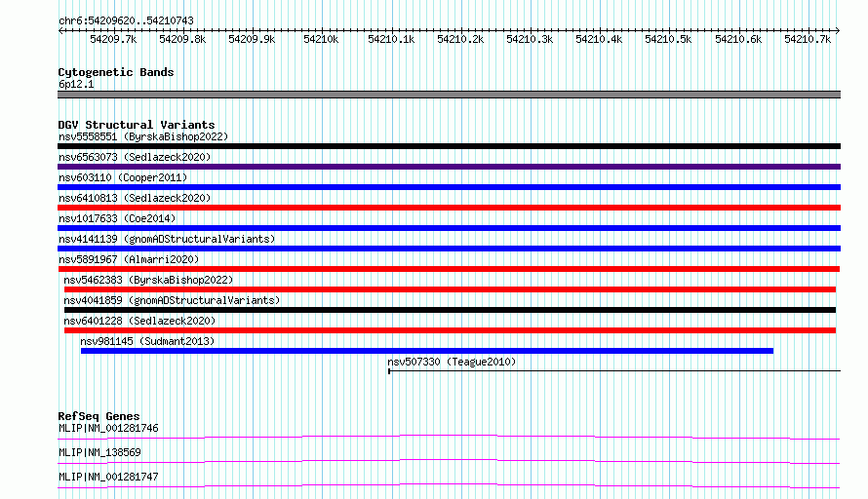Click the 54210.7k ruler position
This screenshot has height=499, width=868.
coord(808,39)
